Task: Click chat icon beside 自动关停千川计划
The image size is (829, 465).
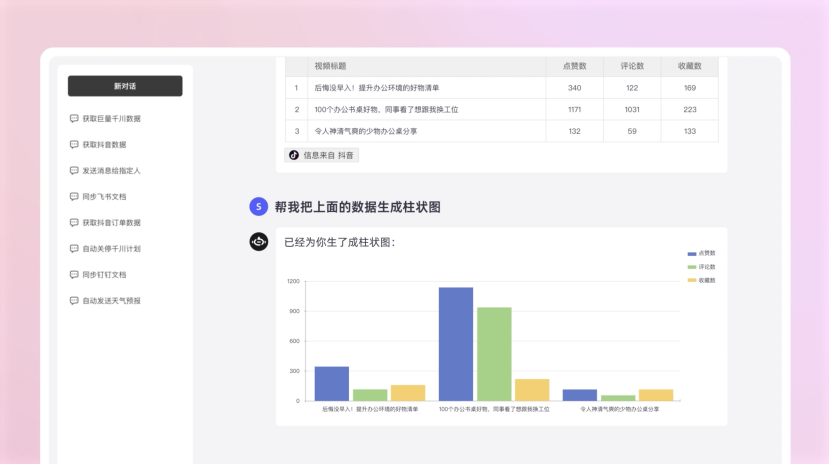Action: pos(74,248)
